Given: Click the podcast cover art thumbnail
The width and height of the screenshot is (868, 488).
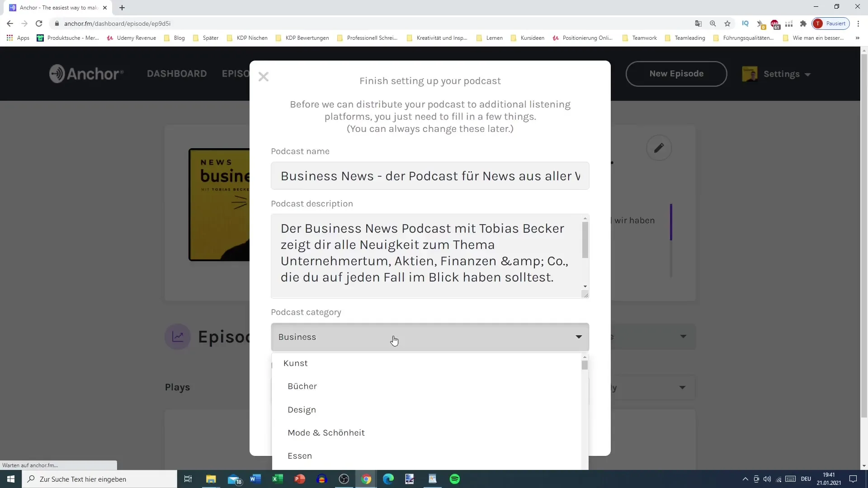Looking at the screenshot, I should coord(219,205).
